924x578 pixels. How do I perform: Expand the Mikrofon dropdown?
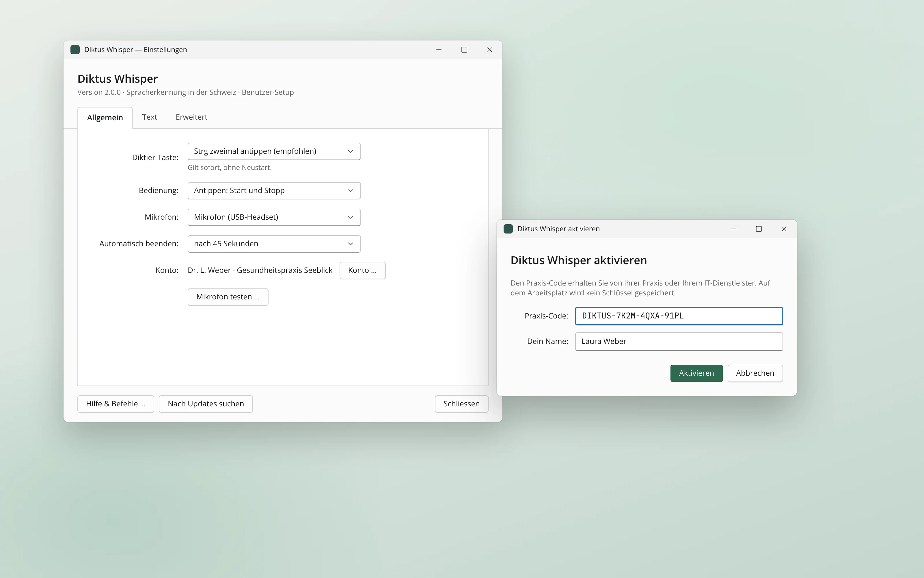click(274, 217)
